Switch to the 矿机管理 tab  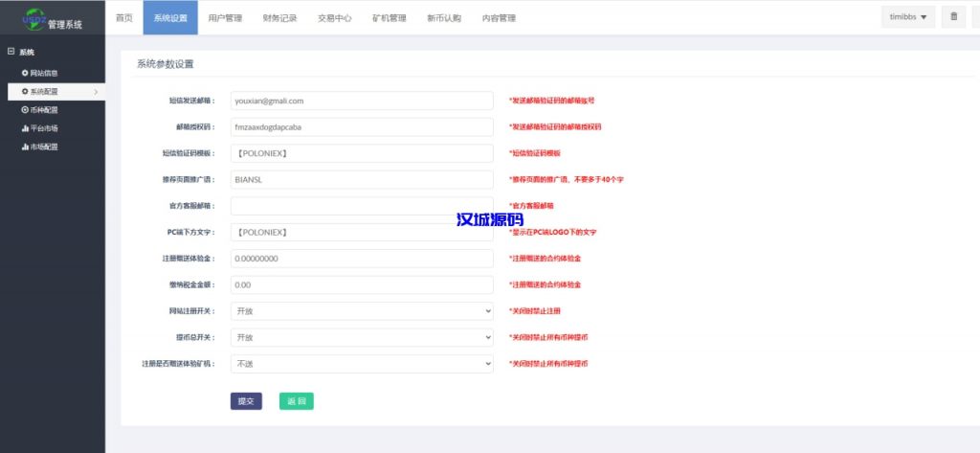coord(390,17)
